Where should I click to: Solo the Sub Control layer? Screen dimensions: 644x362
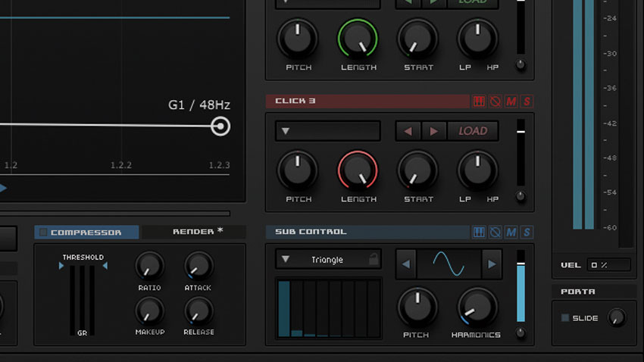pyautogui.click(x=527, y=232)
